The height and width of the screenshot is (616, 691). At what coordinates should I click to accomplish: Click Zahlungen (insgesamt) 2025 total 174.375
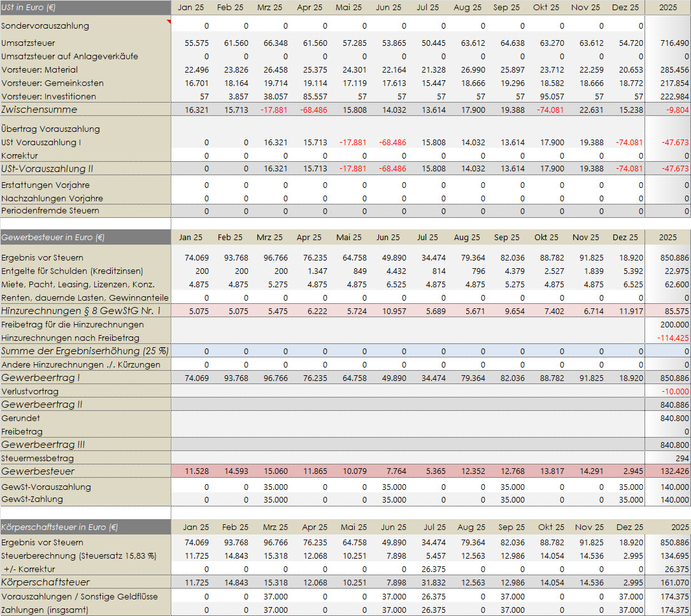(674, 610)
